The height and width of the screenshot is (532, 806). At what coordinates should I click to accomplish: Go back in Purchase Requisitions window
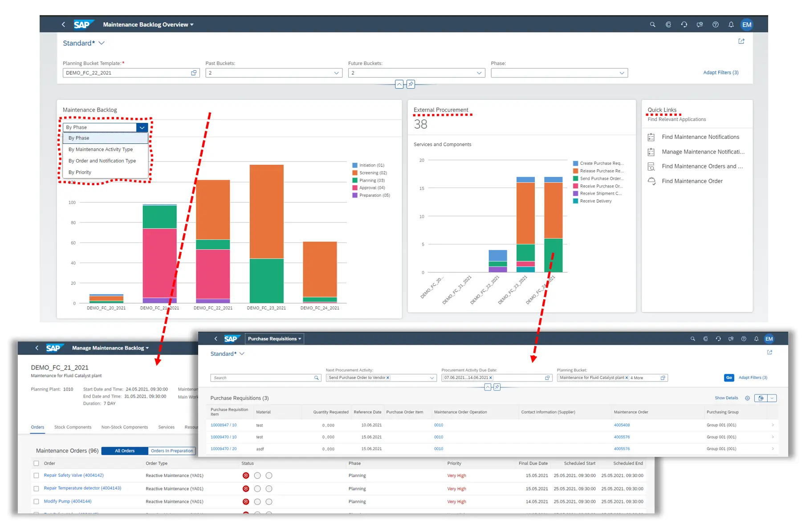click(216, 339)
